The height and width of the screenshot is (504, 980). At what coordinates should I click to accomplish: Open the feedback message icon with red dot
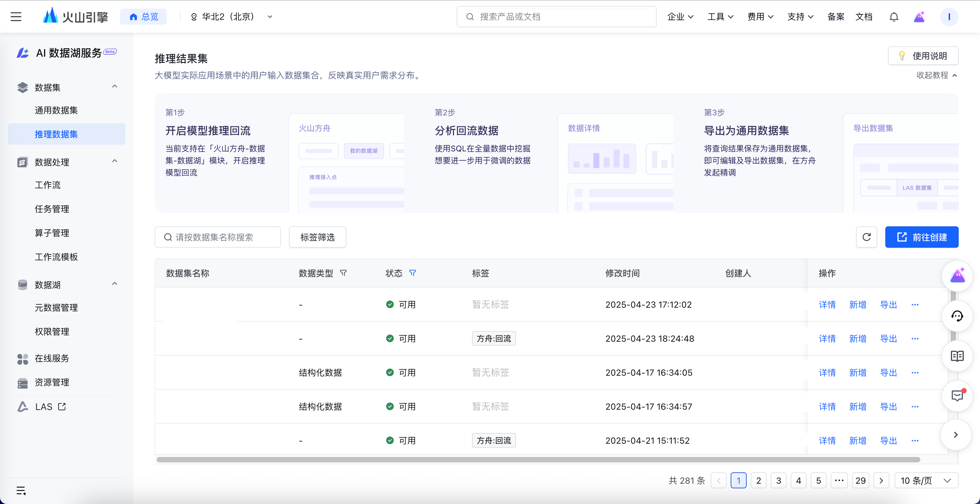[x=957, y=396]
